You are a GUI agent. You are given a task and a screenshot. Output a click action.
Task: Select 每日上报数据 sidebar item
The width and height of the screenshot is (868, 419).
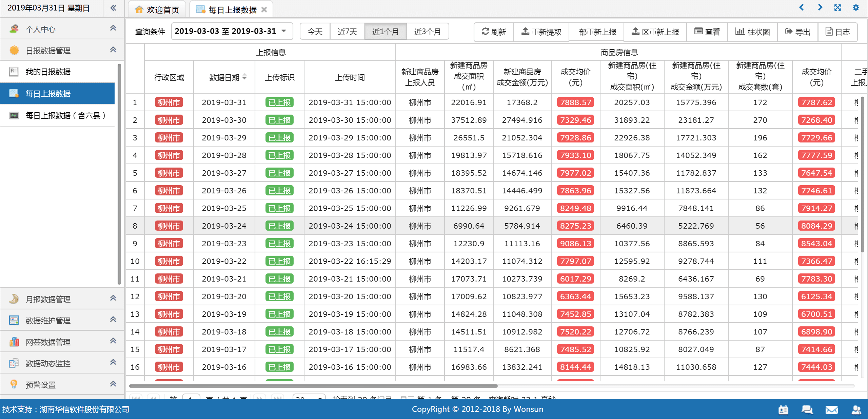point(58,93)
